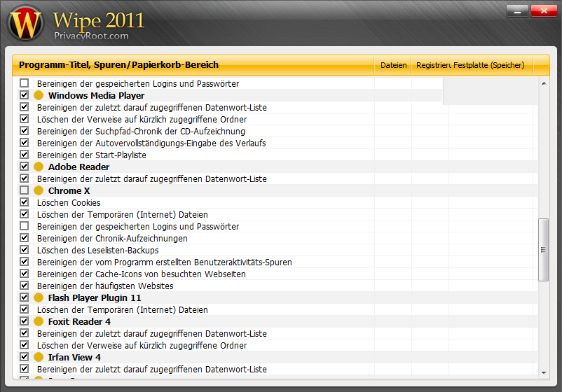Screen dimensions: 562x392
Task: Uncheck the Foxit Reader 4 checkbox
Action: (24, 321)
